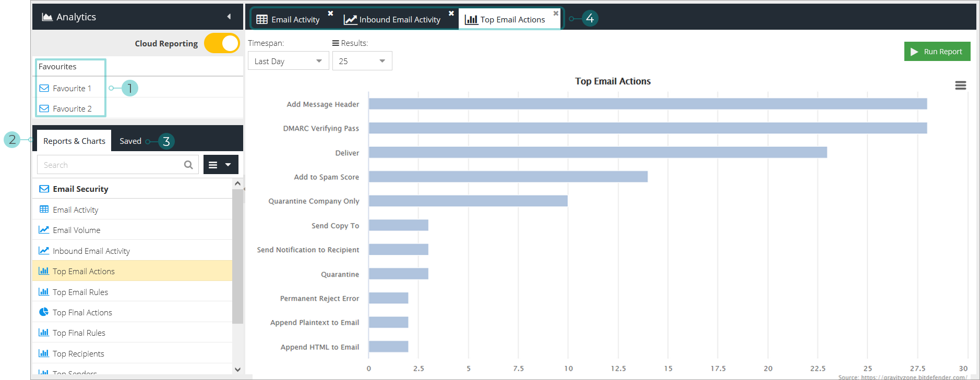Click the report list scroll down arrow
The width and height of the screenshot is (980, 380).
pos(237,369)
